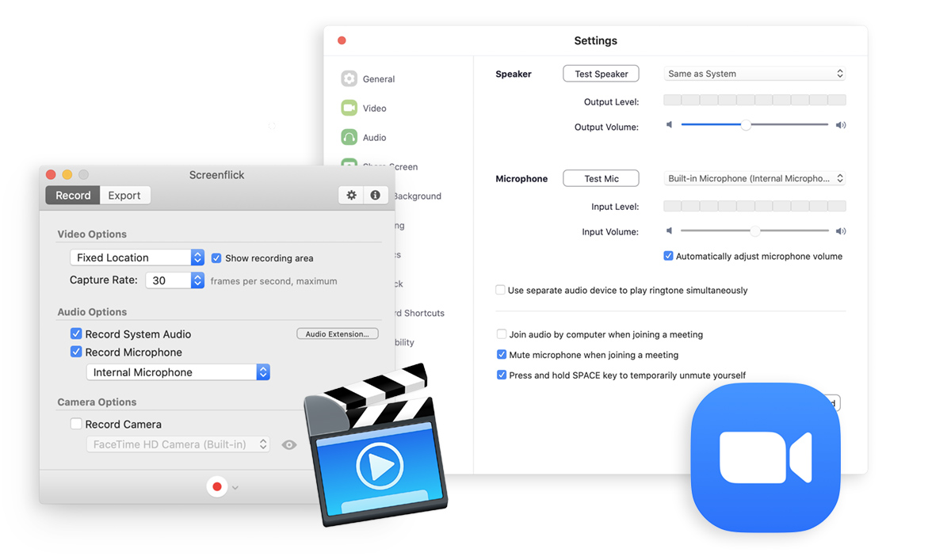Click the "Microphone" label in Settings

point(521,179)
